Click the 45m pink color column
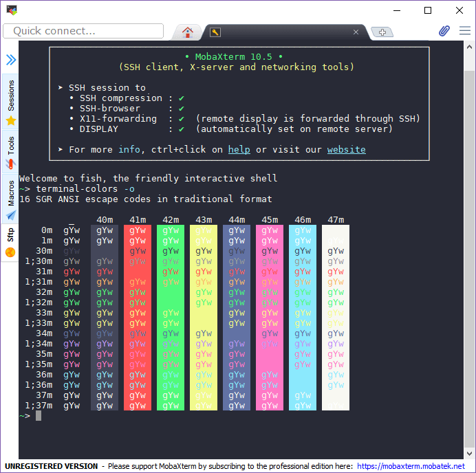476x473 pixels. [x=270, y=318]
